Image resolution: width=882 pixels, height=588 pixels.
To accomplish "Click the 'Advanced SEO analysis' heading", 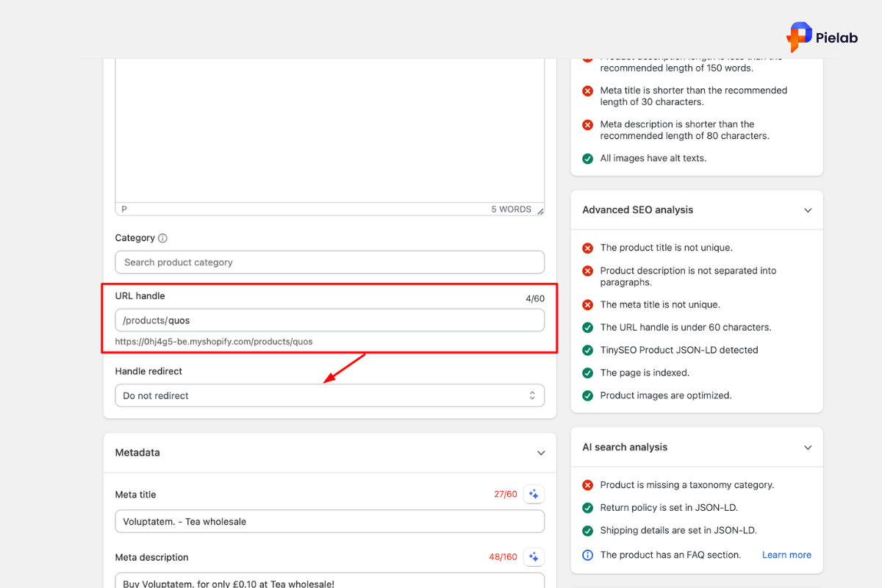I will click(638, 210).
